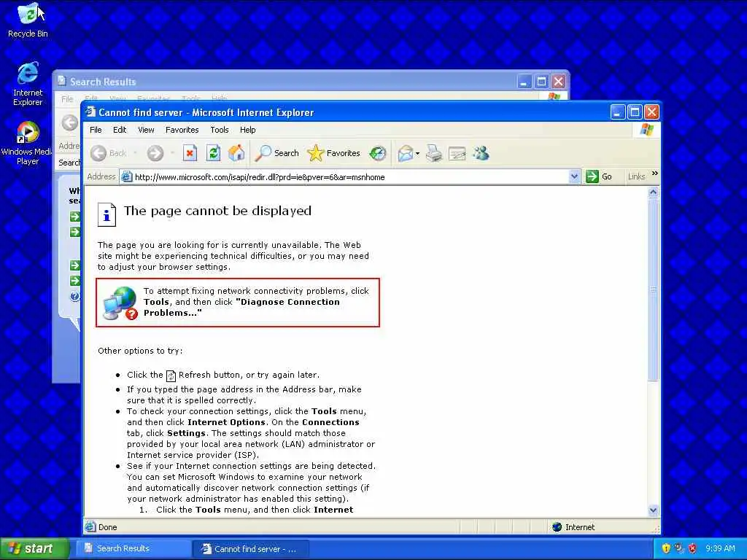Click the vertical scrollbar thumb
This screenshot has width=747, height=560.
653,289
